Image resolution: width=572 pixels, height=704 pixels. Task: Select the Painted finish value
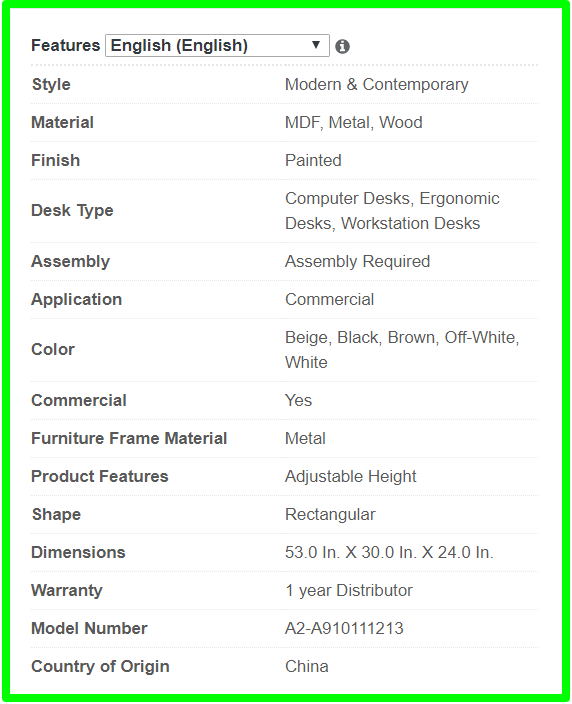click(x=313, y=160)
